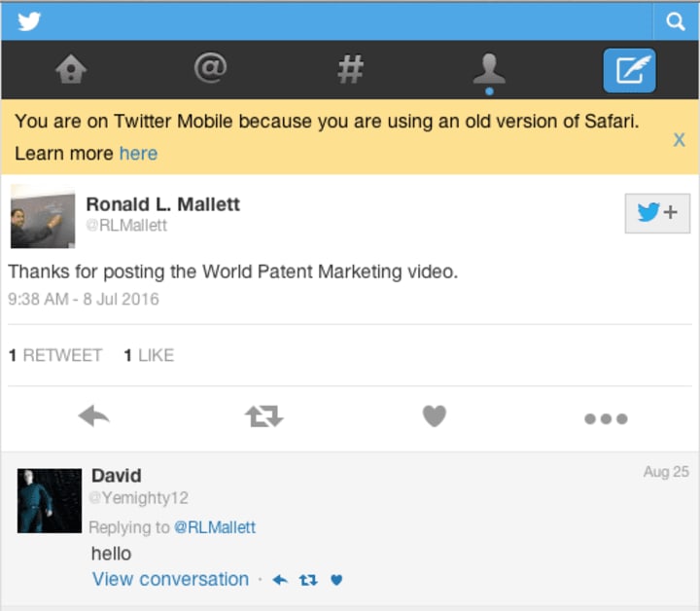Follow Ronald L. Mallett
The height and width of the screenshot is (611, 700).
point(657,213)
